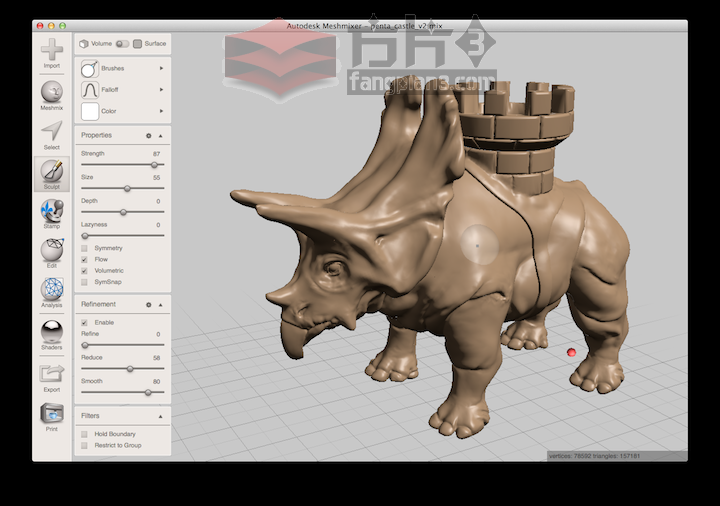Click the Export icon
Viewport: 720px width, 506px height.
point(52,374)
